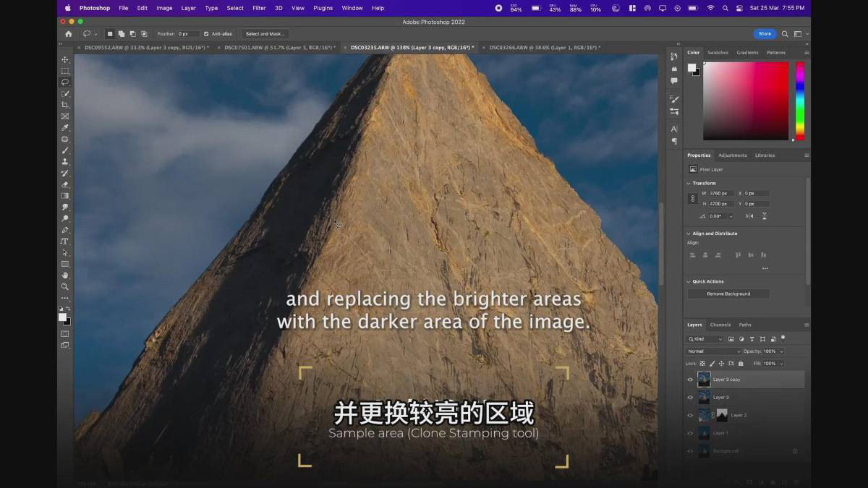Viewport: 868px width, 488px height.
Task: Open the Kind layer filter dropdown
Action: [705, 339]
